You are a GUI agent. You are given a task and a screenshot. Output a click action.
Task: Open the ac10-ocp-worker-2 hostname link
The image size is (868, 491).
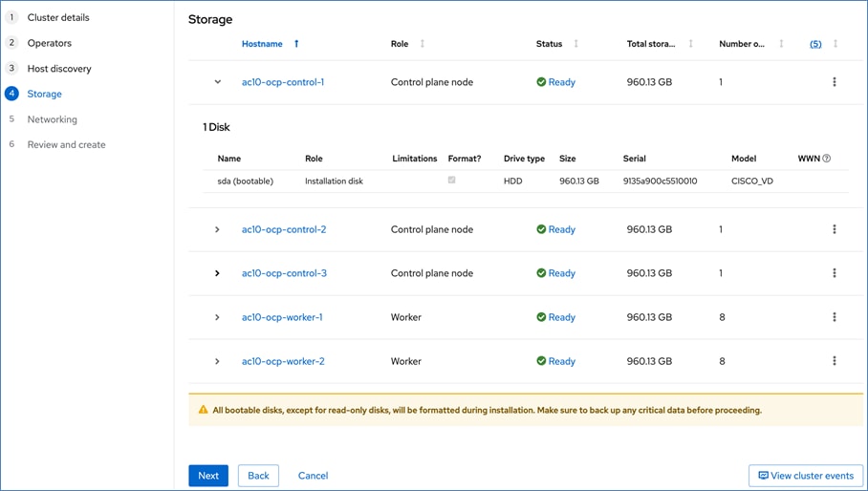(x=283, y=360)
